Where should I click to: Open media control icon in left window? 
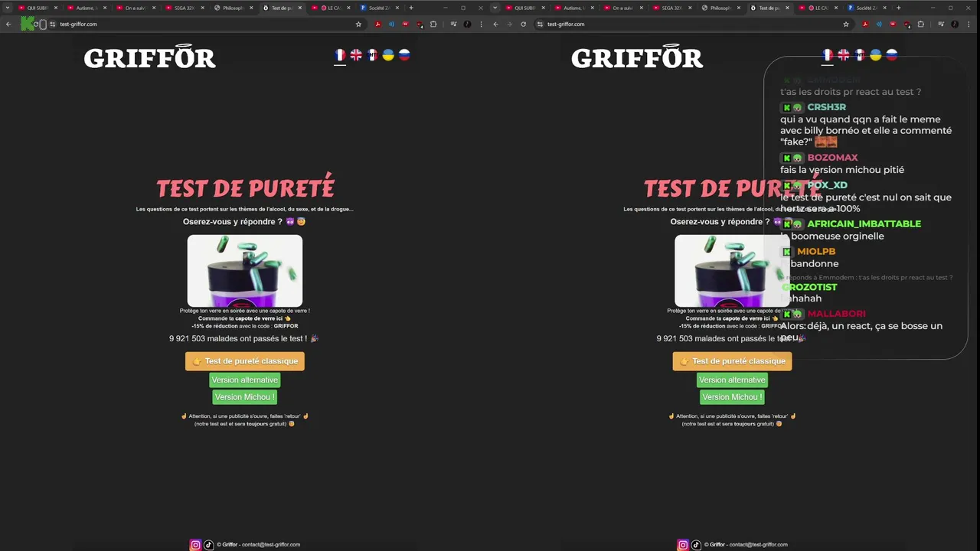(453, 24)
